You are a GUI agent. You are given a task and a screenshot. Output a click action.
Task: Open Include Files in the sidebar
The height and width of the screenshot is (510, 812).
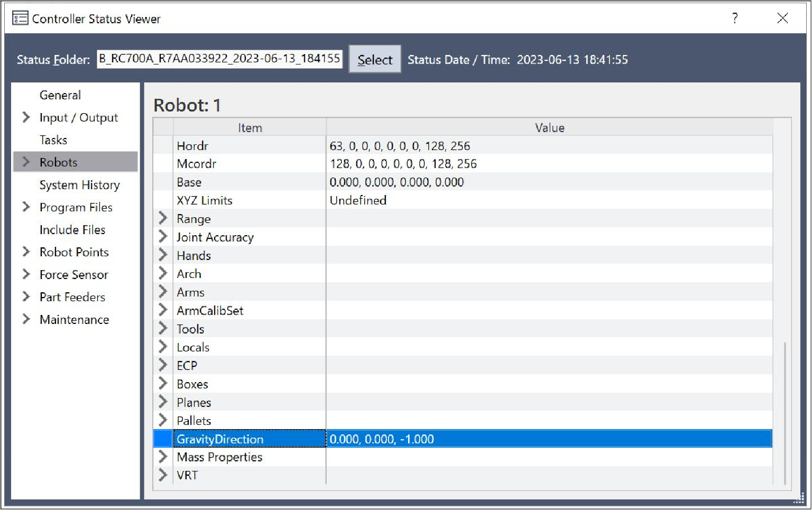click(72, 230)
